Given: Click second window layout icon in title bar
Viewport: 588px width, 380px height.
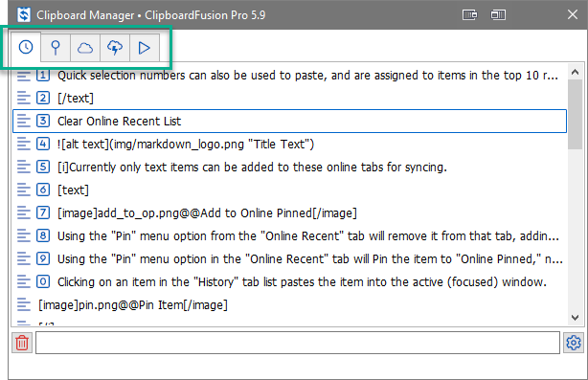Looking at the screenshot, I should point(498,15).
